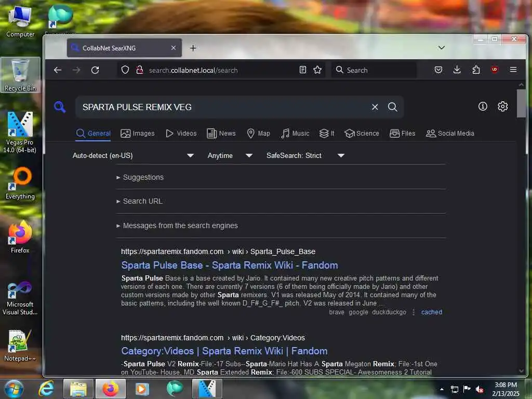Open SearXNG preferences gear icon
Viewport: 532px width, 399px height.
tap(502, 107)
